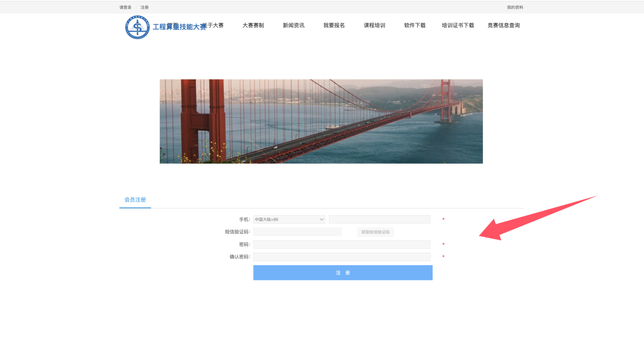Open 竞赛信息查询 navigation item

coord(503,26)
